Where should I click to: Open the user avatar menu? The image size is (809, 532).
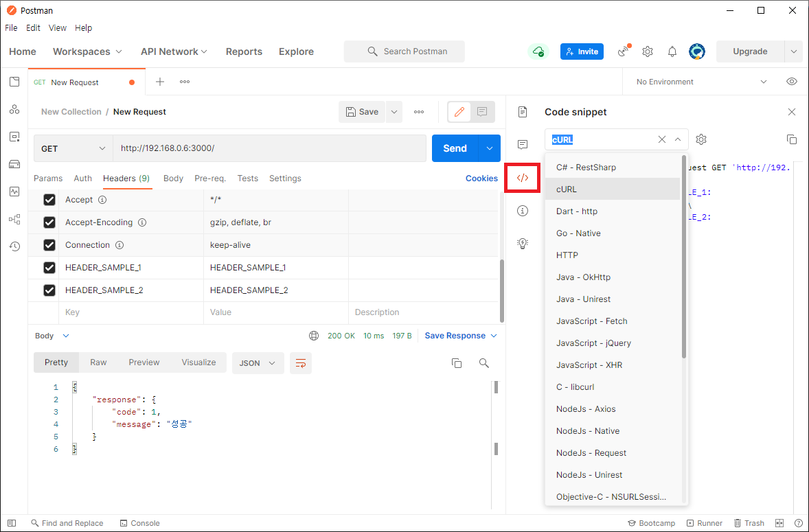click(x=697, y=51)
